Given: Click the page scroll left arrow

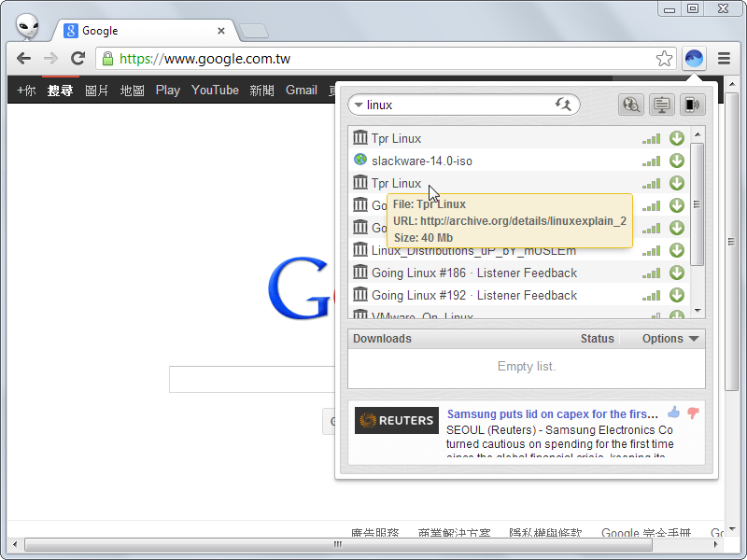Looking at the screenshot, I should coord(15,544).
